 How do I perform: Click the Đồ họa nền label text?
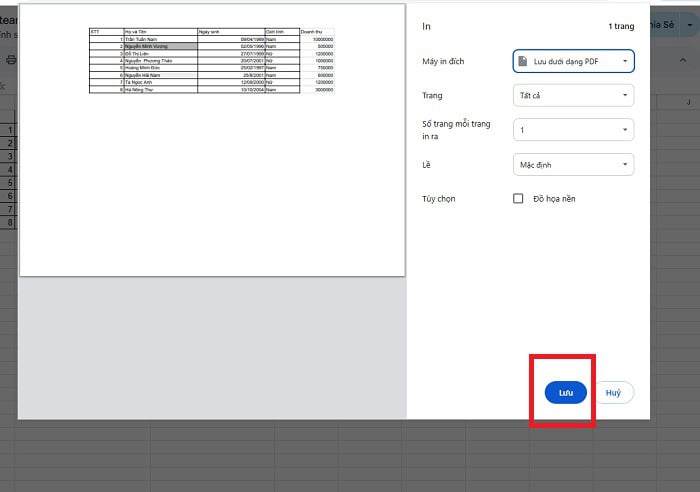(x=554, y=199)
